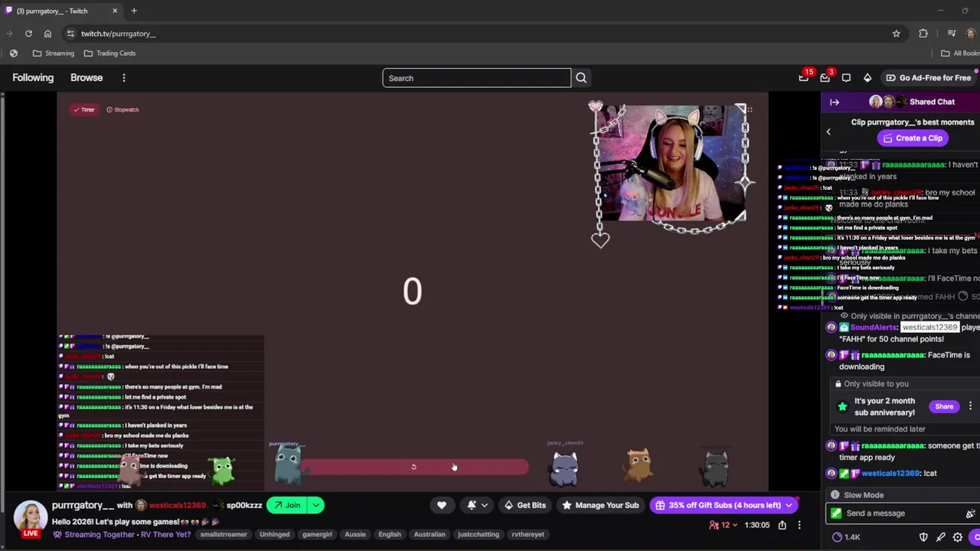980x551 pixels.
Task: Click the sword mod tools icon
Action: (x=941, y=537)
